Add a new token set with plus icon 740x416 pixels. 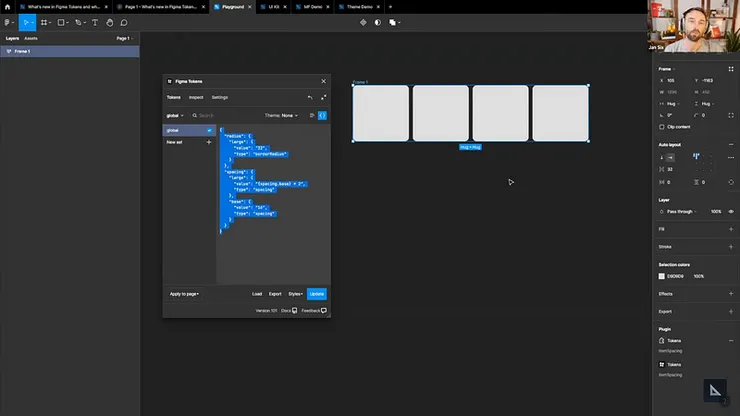(x=208, y=142)
